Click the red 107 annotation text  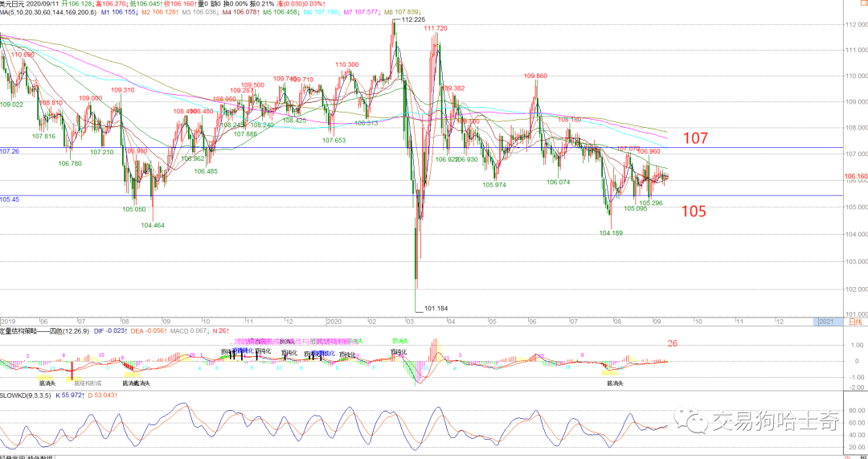(694, 138)
